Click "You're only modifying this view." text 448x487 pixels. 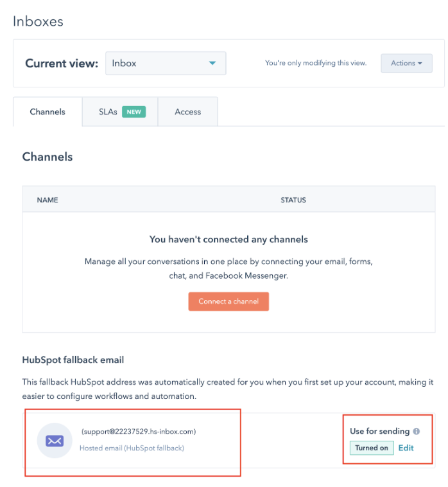click(x=316, y=63)
